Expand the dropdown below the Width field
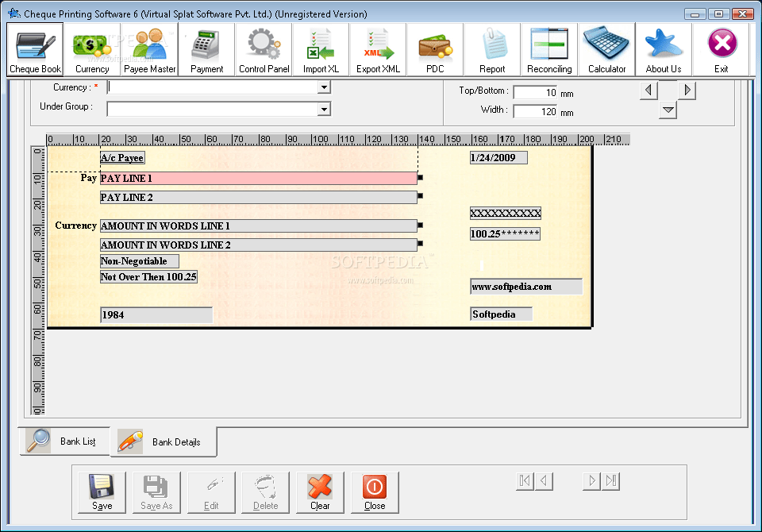This screenshot has width=762, height=532. (667, 111)
